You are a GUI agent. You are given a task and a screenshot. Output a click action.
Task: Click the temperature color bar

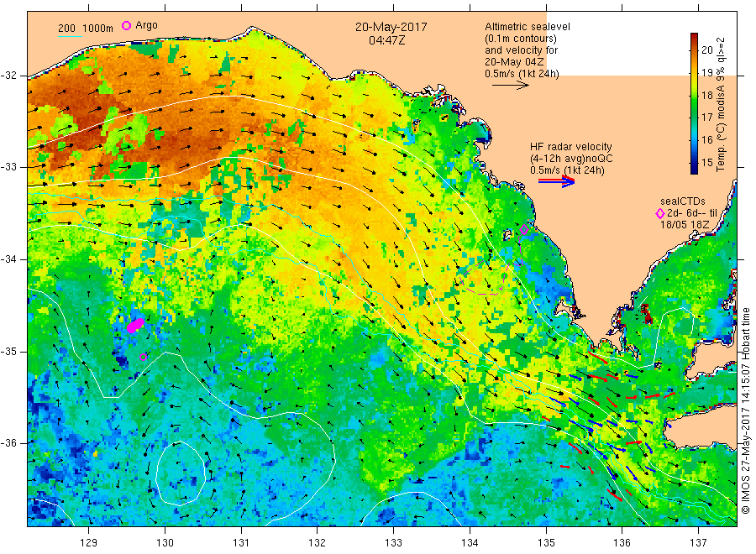click(x=694, y=103)
